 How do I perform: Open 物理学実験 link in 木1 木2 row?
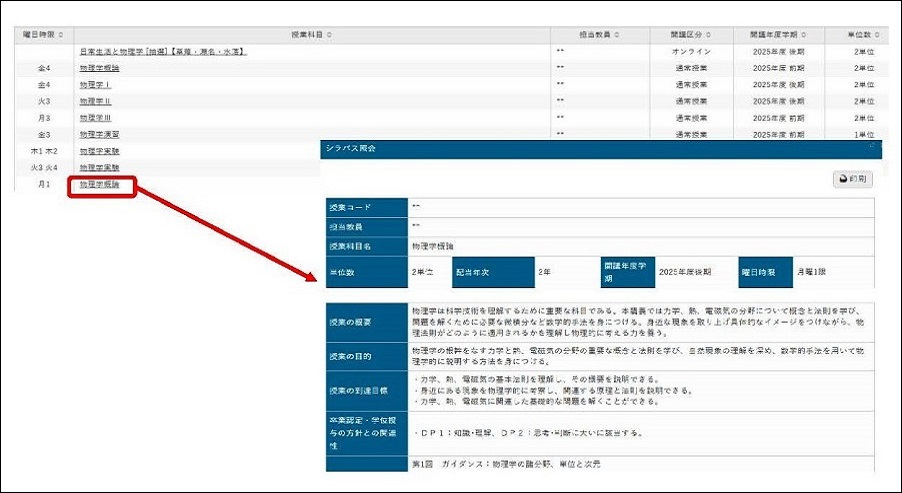pos(99,151)
